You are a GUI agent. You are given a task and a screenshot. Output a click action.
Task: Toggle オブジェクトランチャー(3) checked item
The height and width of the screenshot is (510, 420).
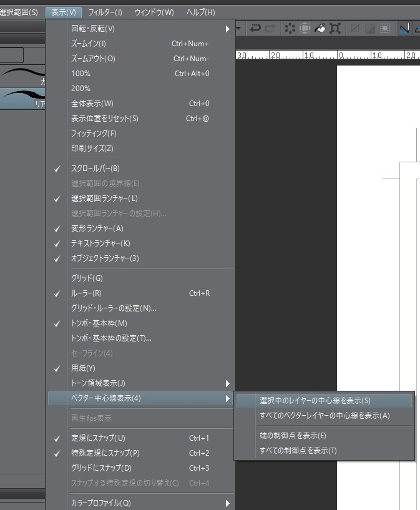coord(140,258)
